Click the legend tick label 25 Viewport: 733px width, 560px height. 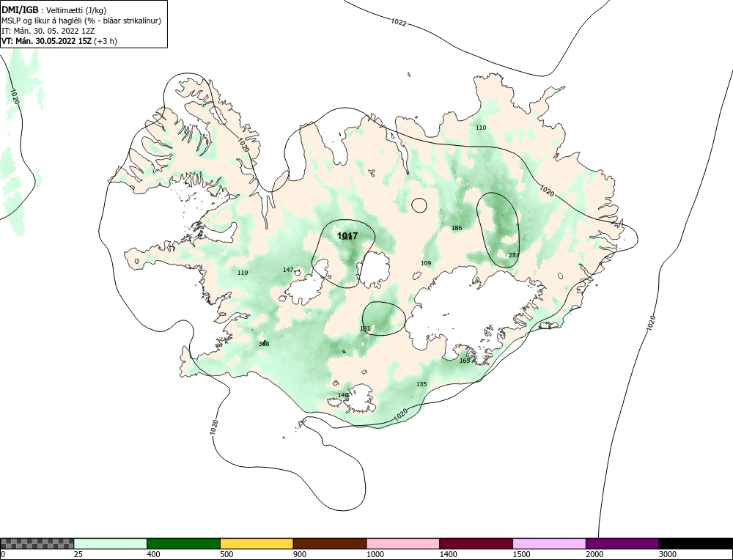(x=78, y=554)
